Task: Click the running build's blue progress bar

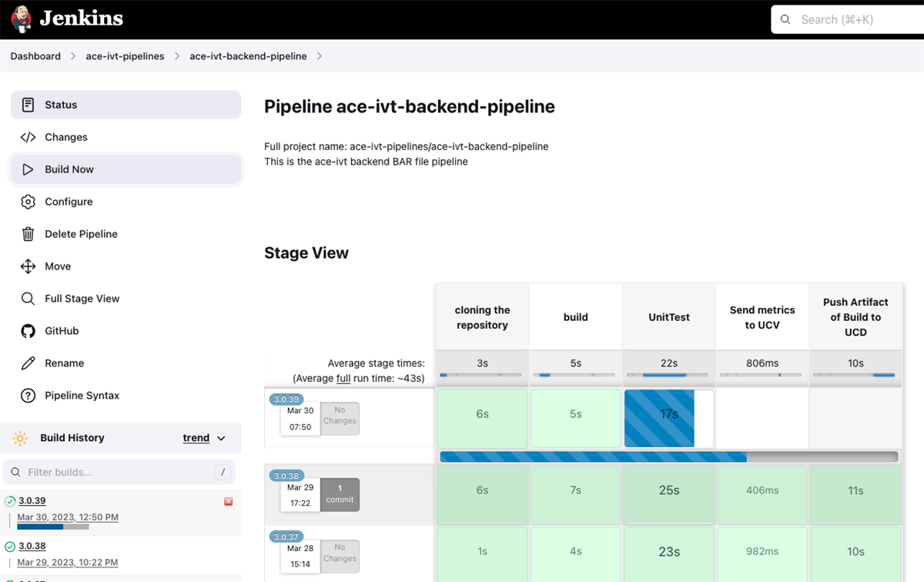Action: [x=593, y=457]
